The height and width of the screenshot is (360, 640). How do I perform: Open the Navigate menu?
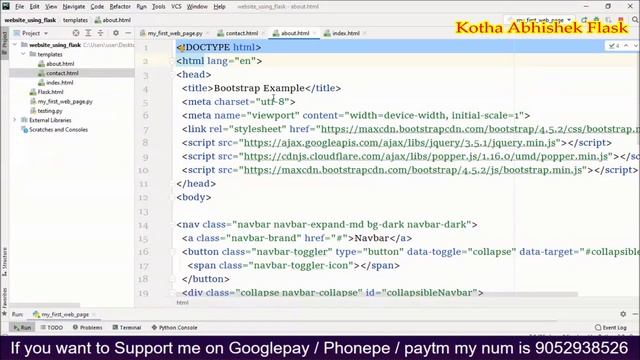pos(73,7)
